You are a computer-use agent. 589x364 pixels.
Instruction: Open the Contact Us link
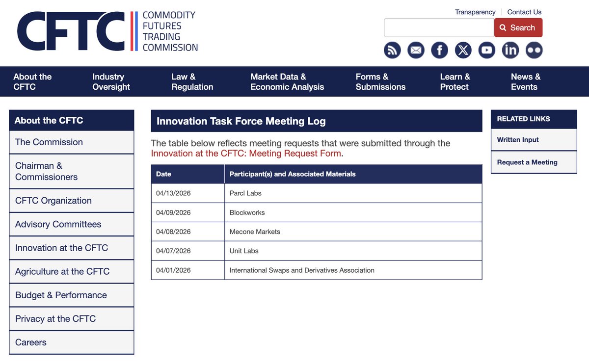click(x=524, y=12)
